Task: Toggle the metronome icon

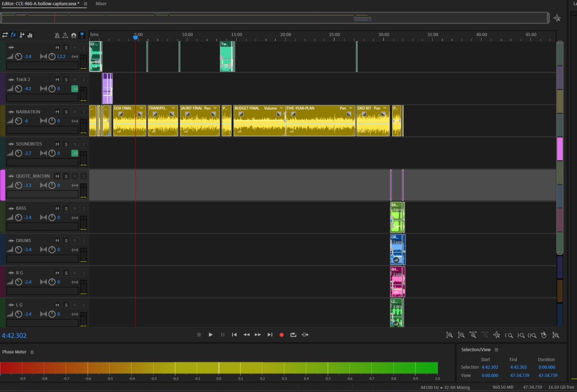Action: click(57, 35)
